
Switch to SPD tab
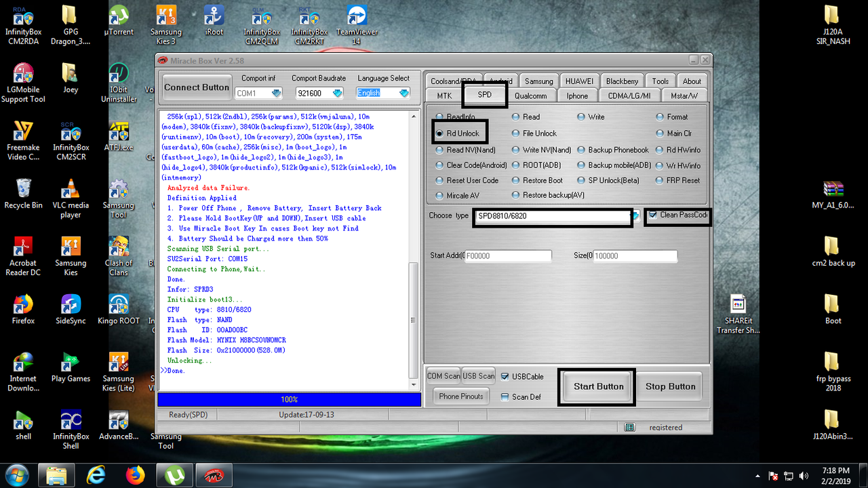point(484,95)
